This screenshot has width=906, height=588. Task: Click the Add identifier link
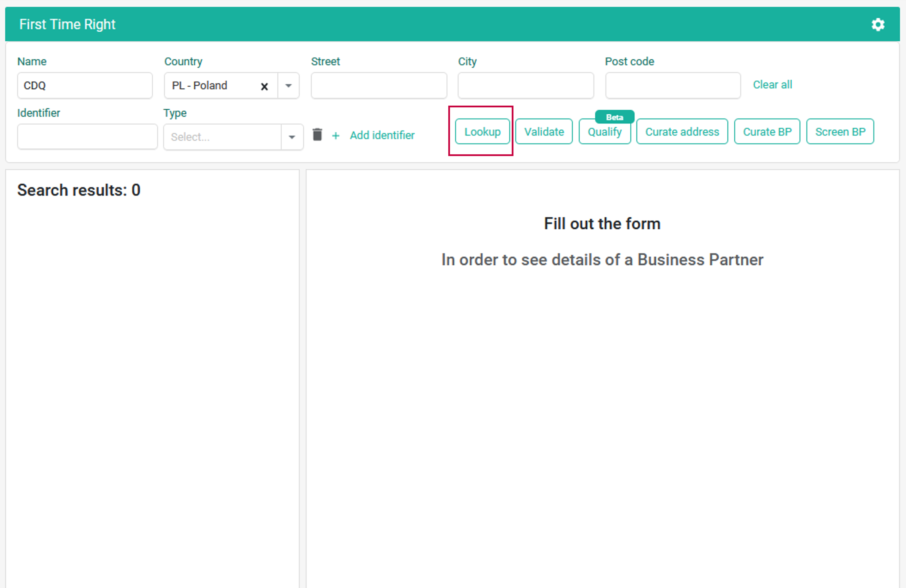(x=382, y=135)
